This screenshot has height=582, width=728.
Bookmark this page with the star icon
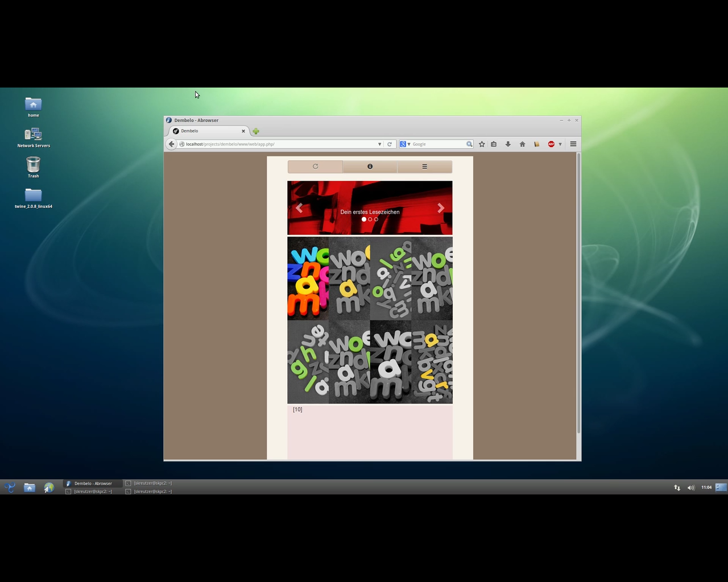coord(482,144)
